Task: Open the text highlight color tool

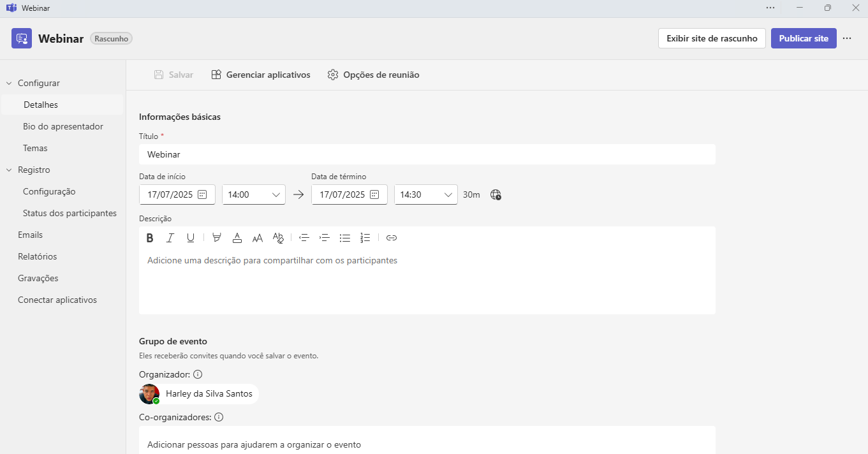Action: 217,238
